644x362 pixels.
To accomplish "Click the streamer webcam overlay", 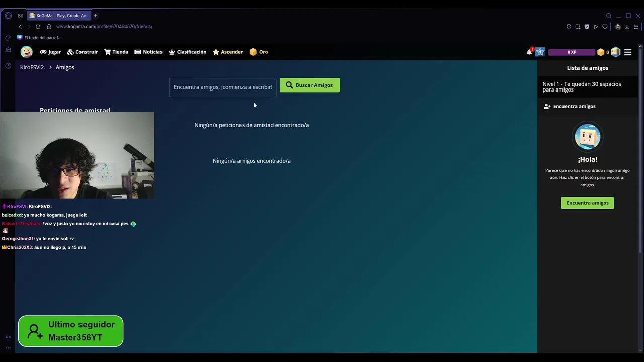I will tap(77, 155).
